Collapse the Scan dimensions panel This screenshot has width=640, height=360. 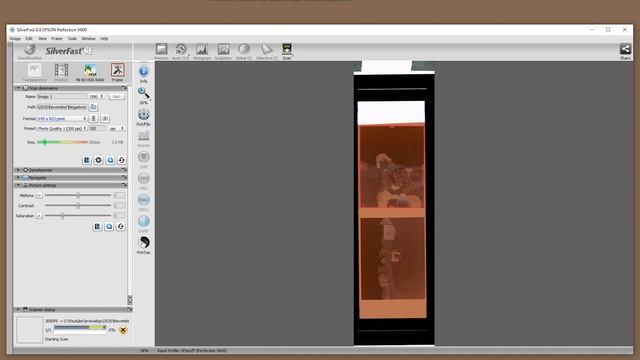[x=18, y=88]
